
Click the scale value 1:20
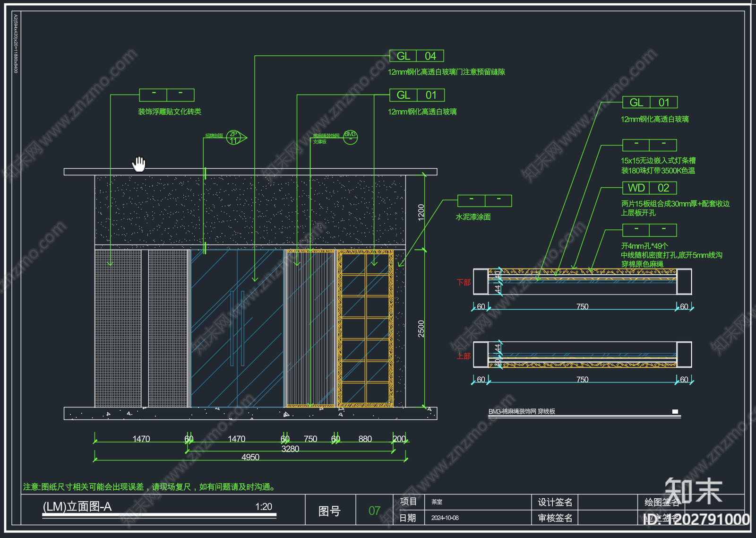(x=264, y=506)
